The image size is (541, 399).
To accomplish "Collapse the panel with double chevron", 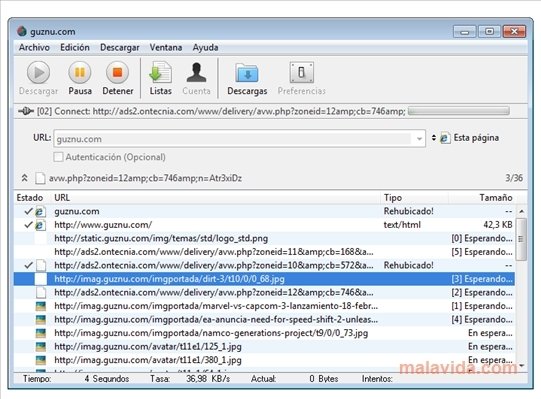I will (x=24, y=178).
